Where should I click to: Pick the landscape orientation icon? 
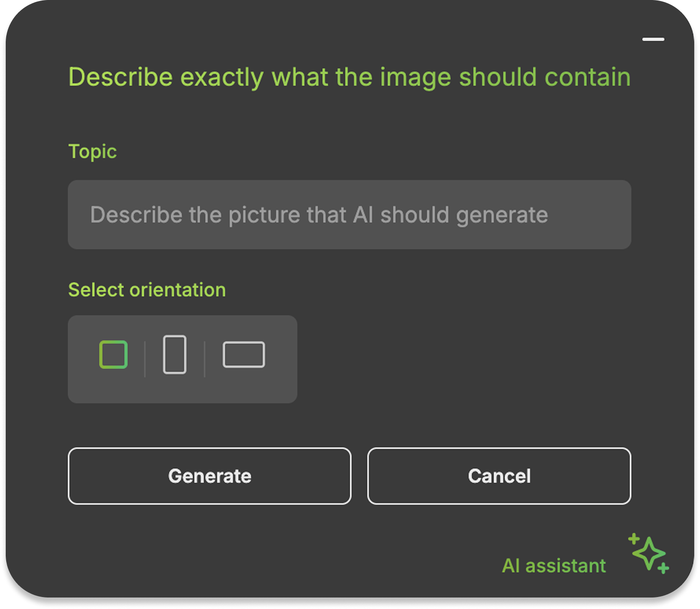point(244,355)
